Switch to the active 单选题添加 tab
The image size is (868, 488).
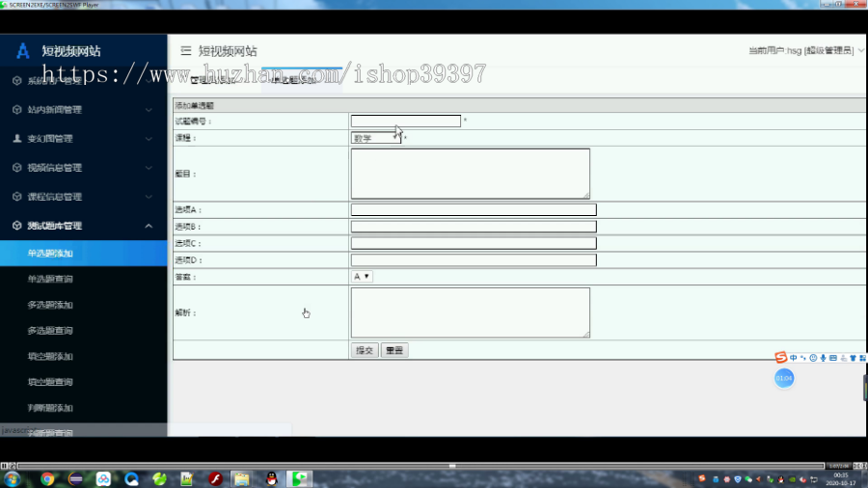[x=302, y=80]
